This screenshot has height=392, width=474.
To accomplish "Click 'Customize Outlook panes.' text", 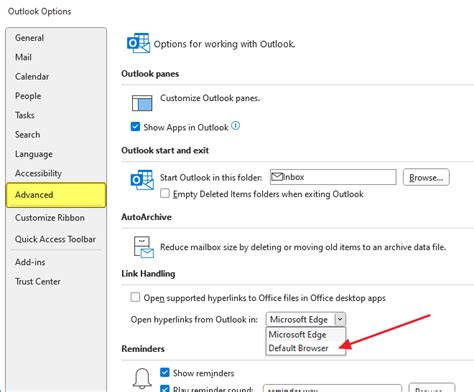I will tap(210, 98).
